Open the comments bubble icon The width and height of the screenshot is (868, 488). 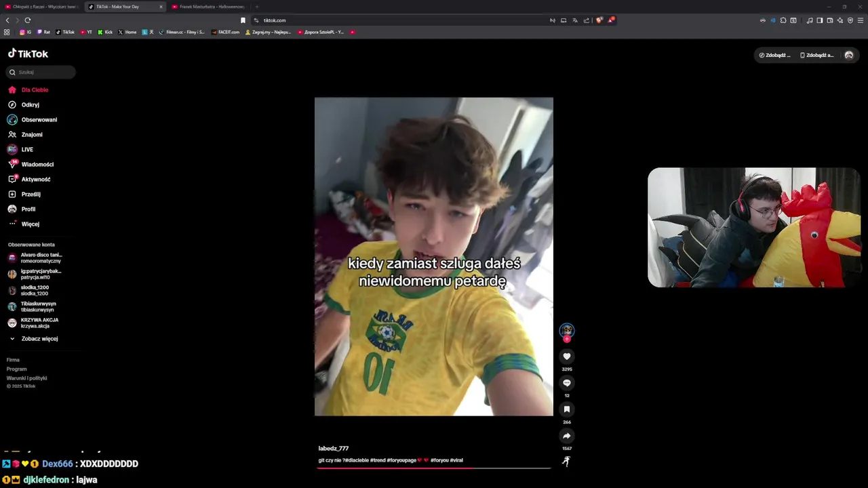coord(567,383)
